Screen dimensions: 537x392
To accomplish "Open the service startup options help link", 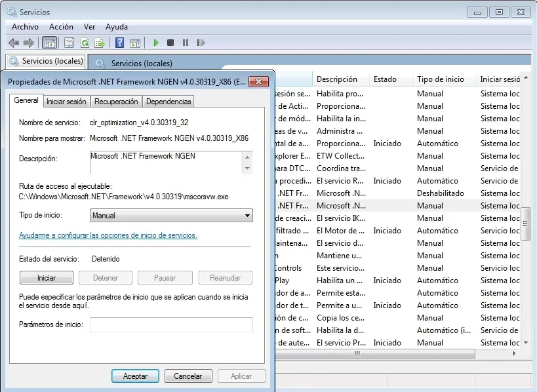I will [x=108, y=235].
